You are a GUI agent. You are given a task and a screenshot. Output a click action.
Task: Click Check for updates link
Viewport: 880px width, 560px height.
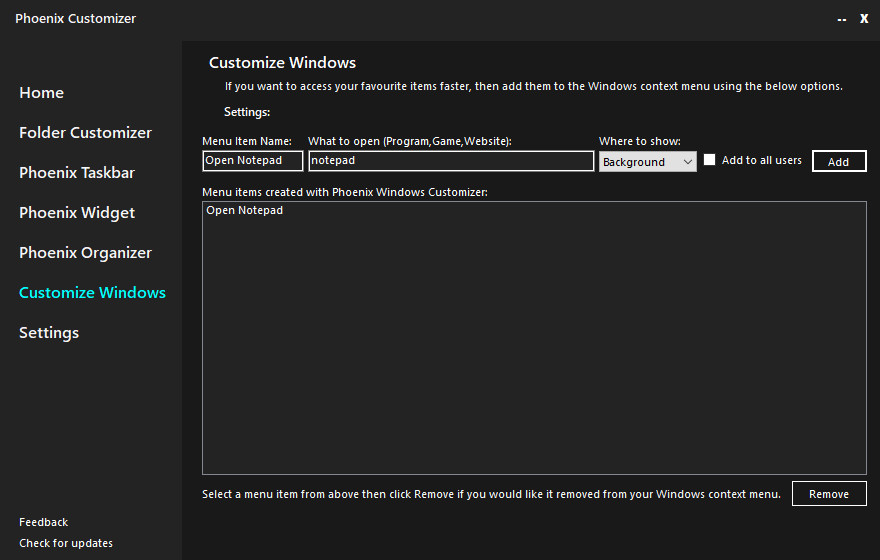pos(66,543)
